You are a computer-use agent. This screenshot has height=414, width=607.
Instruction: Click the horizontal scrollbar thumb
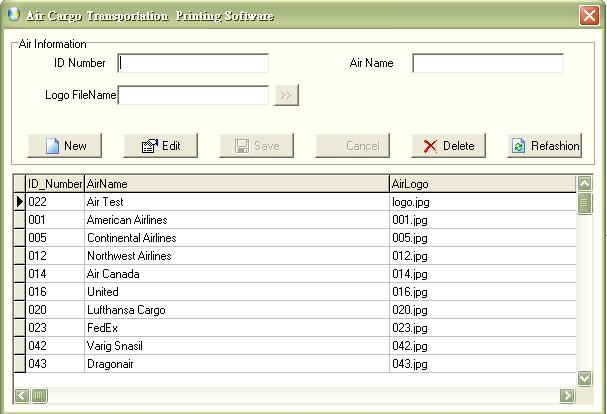[x=39, y=395]
